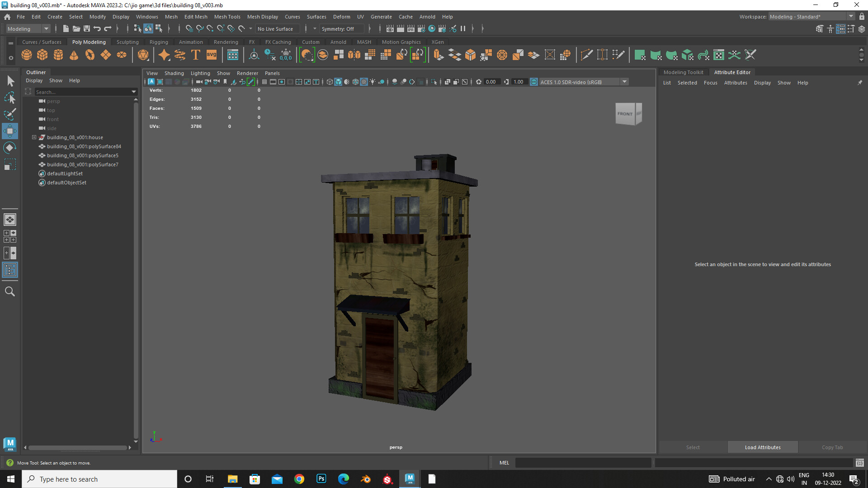The width and height of the screenshot is (868, 488).
Task: Switch to the Sculpting shelf tab
Action: coord(127,42)
